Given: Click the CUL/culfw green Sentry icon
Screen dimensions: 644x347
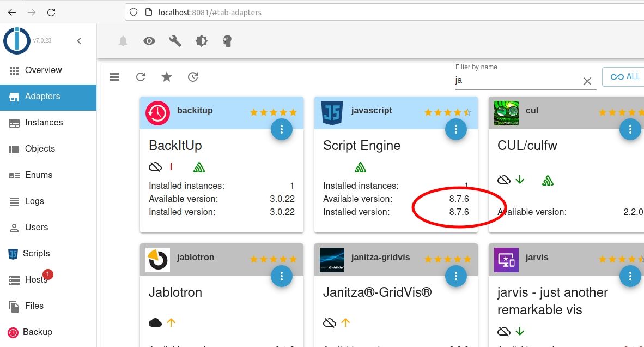Looking at the screenshot, I should (548, 180).
